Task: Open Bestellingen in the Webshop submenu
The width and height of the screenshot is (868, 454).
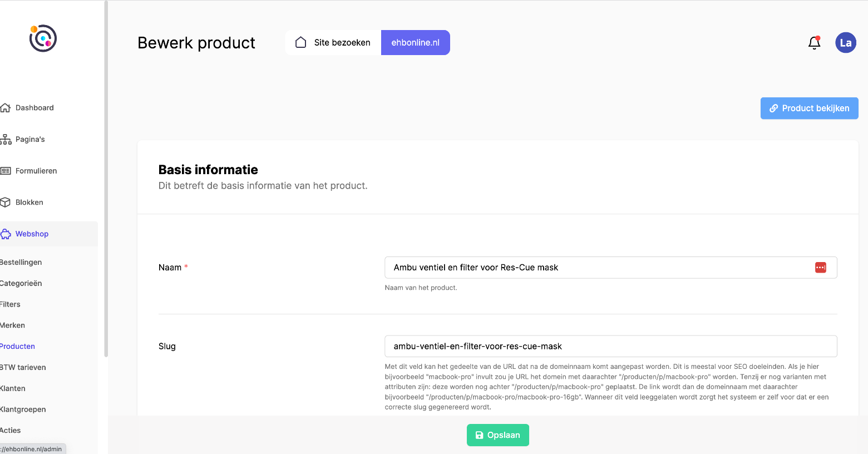Action: click(x=21, y=263)
